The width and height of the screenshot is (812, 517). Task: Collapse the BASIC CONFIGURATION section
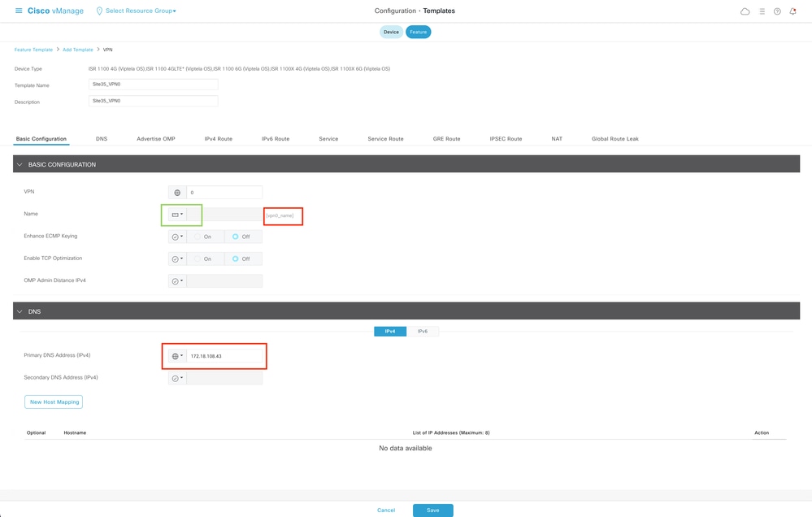[x=18, y=163]
